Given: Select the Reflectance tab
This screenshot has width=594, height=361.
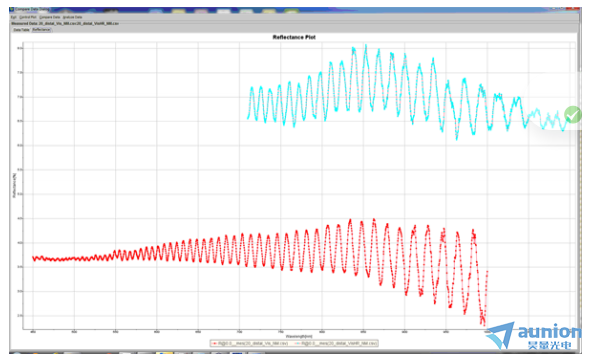Looking at the screenshot, I should [41, 30].
